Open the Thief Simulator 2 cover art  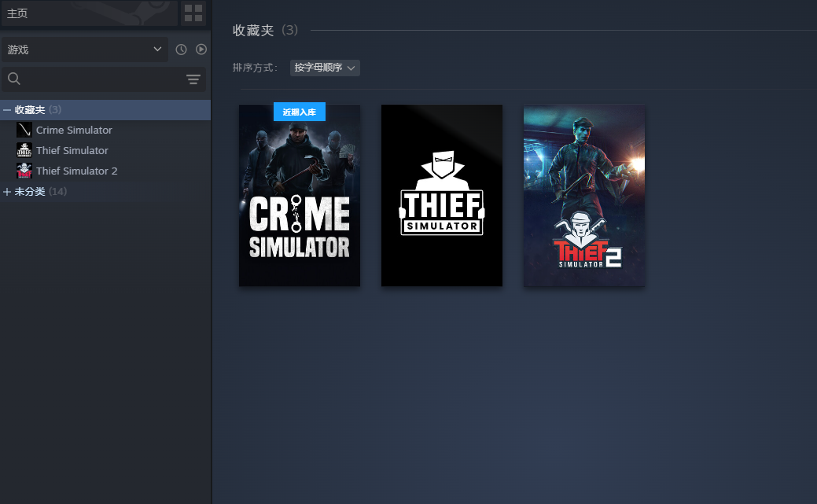point(584,195)
